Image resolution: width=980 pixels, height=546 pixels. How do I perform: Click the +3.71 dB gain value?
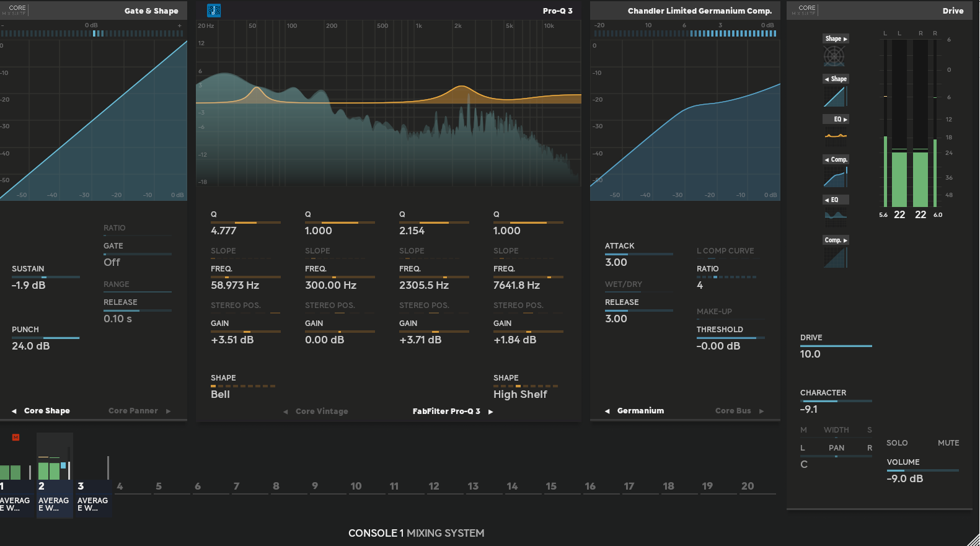[x=420, y=340]
